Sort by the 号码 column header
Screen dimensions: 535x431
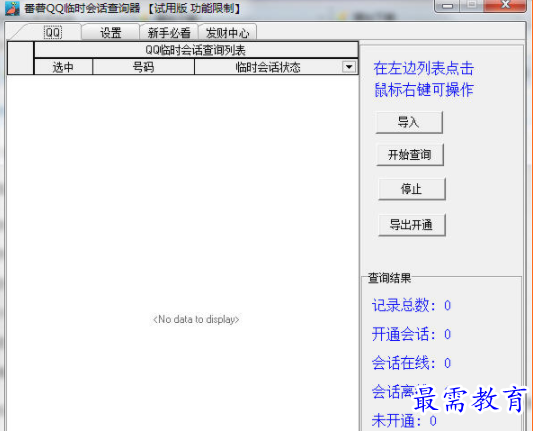(x=143, y=67)
